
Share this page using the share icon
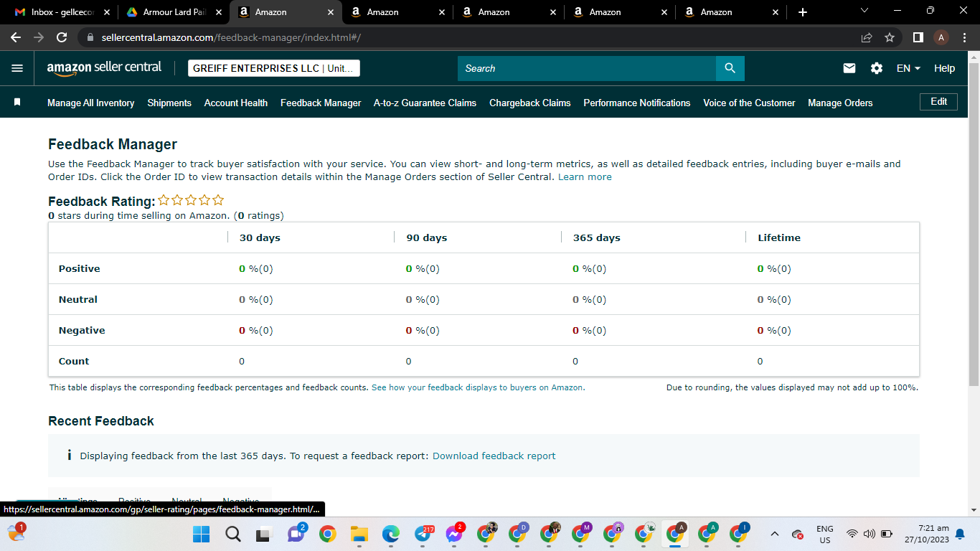click(x=867, y=37)
